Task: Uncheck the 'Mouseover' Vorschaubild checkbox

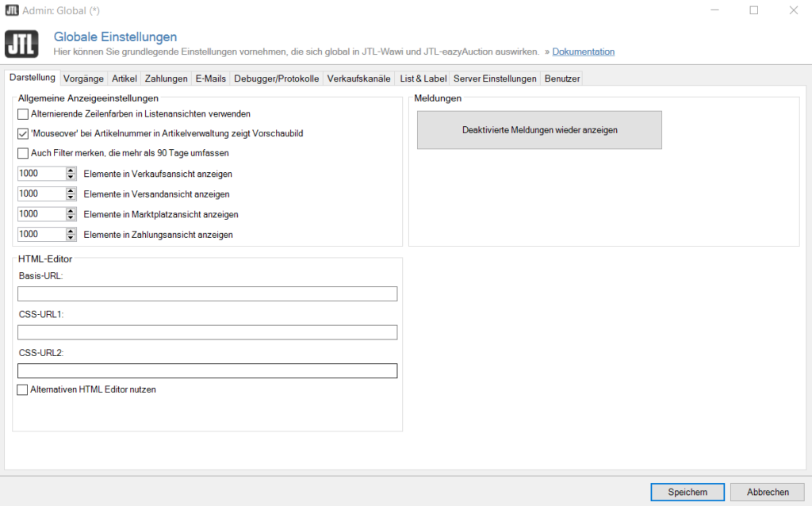Action: [23, 134]
